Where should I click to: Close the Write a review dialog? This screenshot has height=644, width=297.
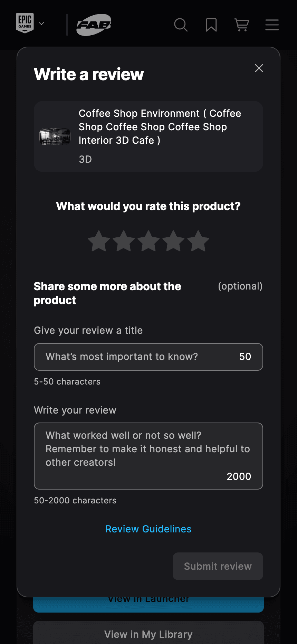[x=259, y=68]
